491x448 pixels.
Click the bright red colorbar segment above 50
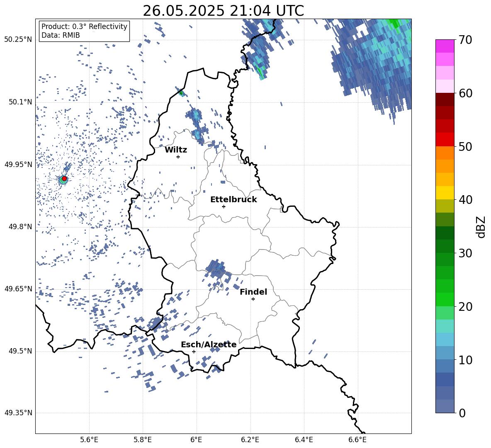pos(445,140)
